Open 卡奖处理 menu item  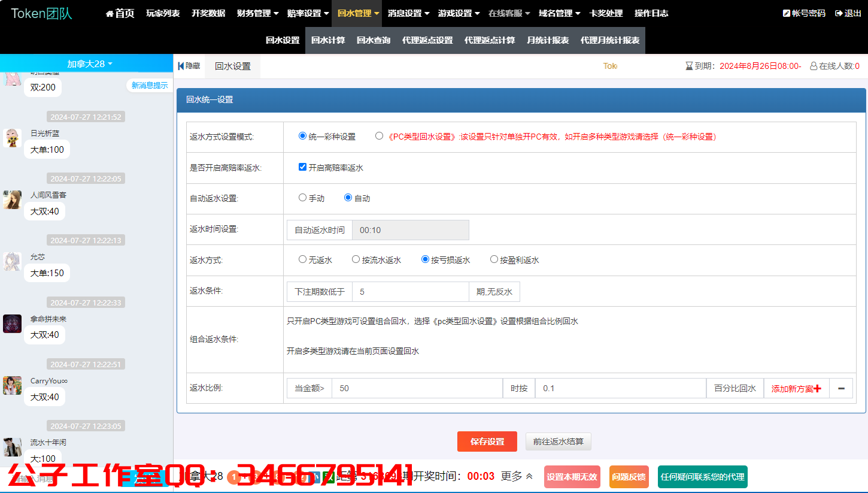point(606,13)
